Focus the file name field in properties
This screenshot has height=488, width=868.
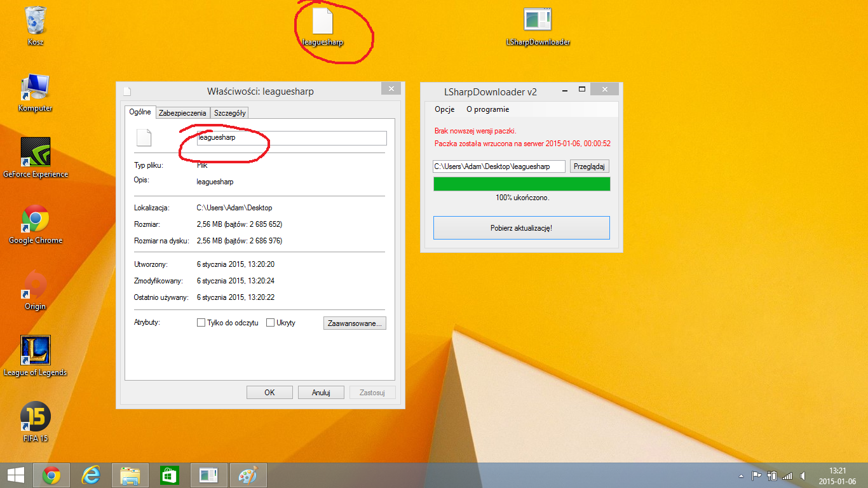pyautogui.click(x=292, y=138)
